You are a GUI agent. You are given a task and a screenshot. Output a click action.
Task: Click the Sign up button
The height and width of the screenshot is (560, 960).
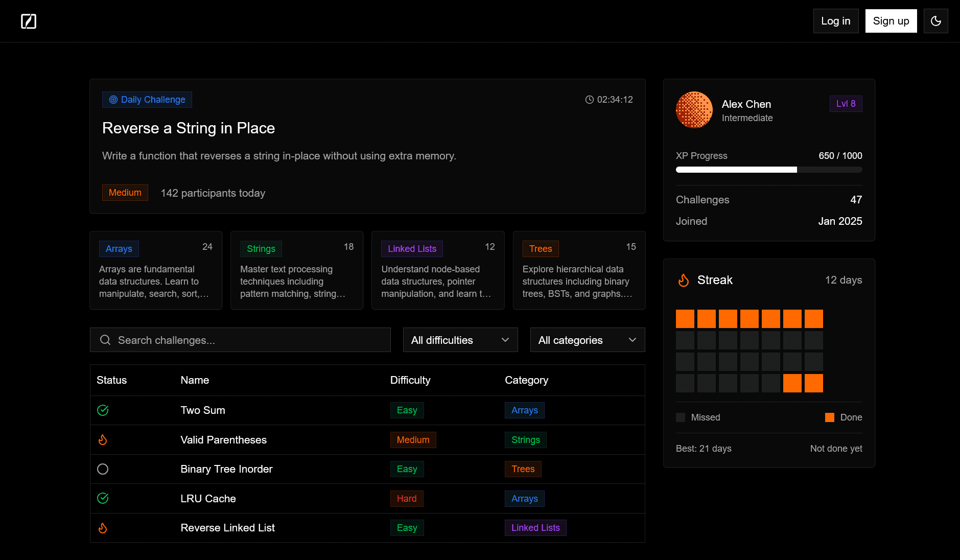pyautogui.click(x=891, y=21)
